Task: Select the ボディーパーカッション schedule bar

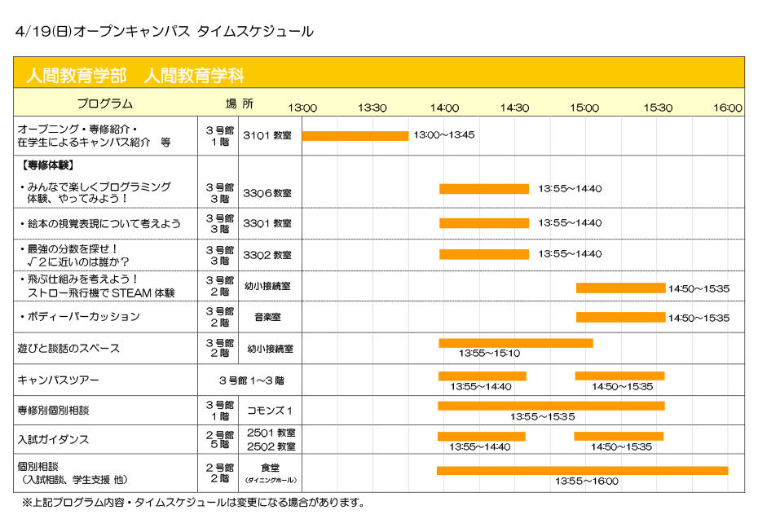Action: (620, 317)
